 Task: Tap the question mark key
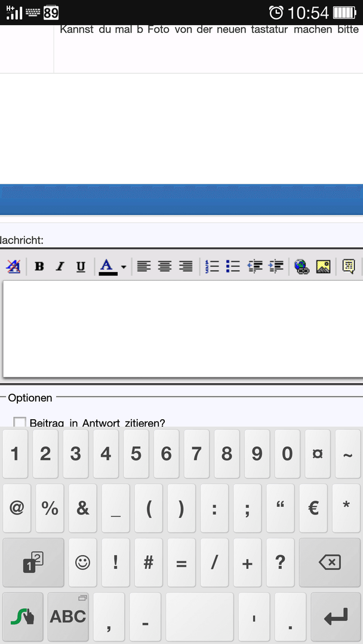(x=281, y=563)
